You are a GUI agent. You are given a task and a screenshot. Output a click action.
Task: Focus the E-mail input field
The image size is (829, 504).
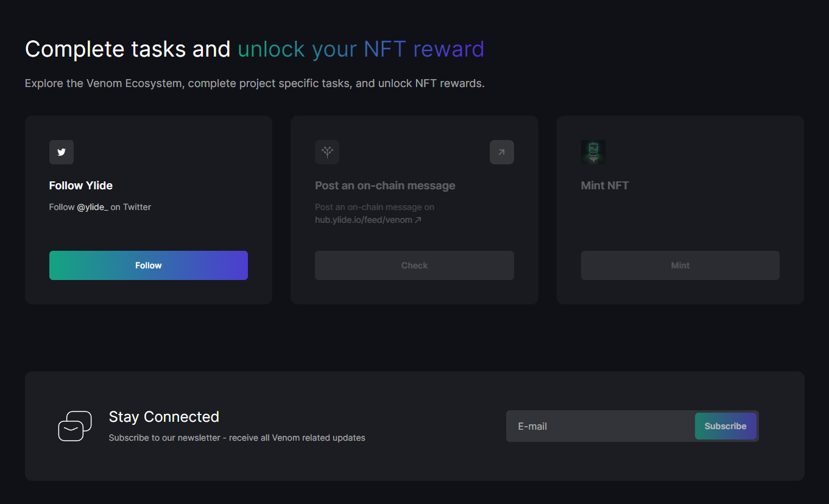click(x=601, y=426)
